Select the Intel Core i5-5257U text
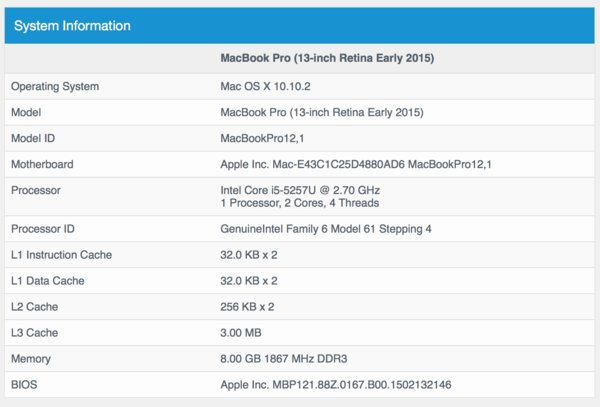This screenshot has height=407, width=600. [300, 190]
